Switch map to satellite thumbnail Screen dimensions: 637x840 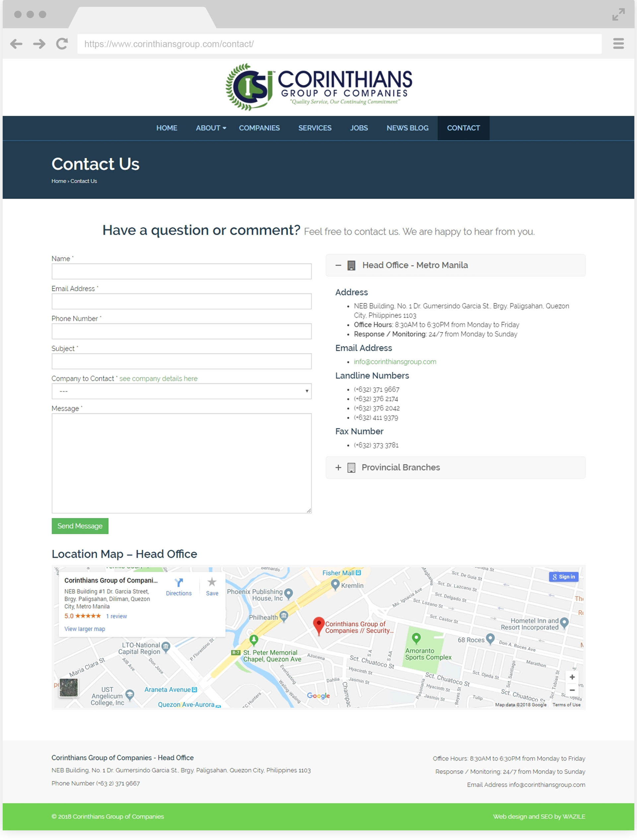coord(69,688)
